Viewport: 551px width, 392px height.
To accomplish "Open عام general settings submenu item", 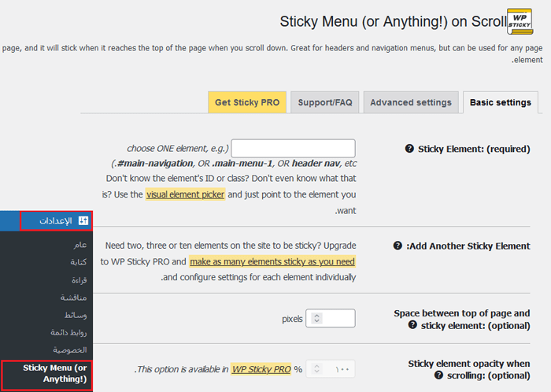I will click(x=80, y=245).
